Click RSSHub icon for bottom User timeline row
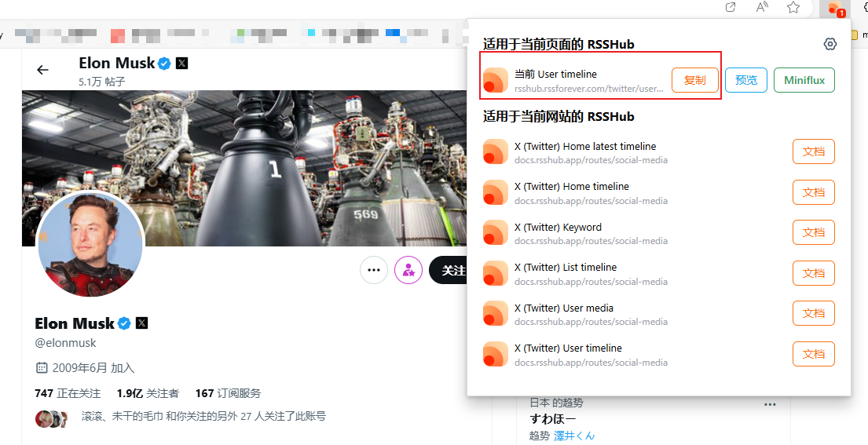Screen dimensions: 868x445 pyautogui.click(x=496, y=354)
